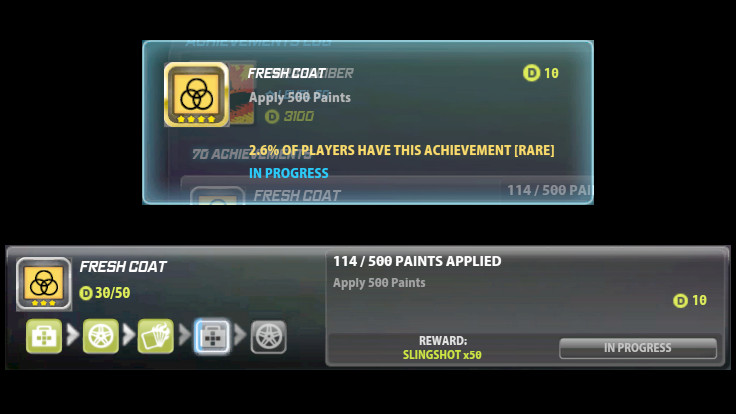Click the gold four-star Fresh Coat badge
736x414 pixels.
tap(196, 94)
